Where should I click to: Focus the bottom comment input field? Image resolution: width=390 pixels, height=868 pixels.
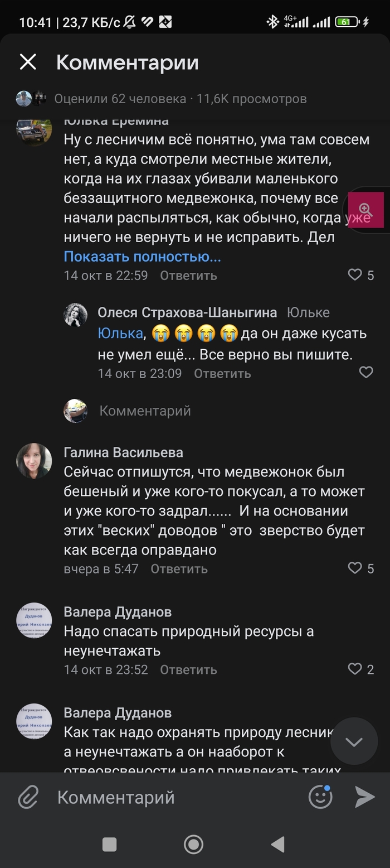(x=167, y=797)
